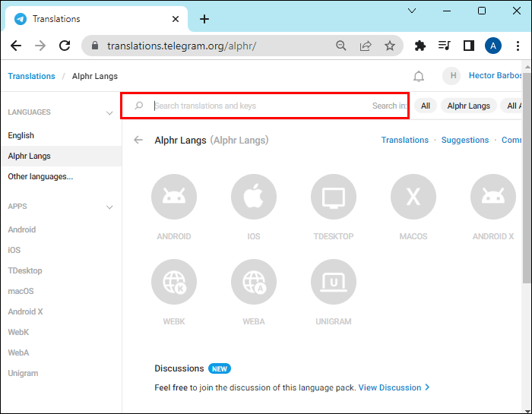Open the media control icon
This screenshot has width=532, height=414.
point(444,46)
